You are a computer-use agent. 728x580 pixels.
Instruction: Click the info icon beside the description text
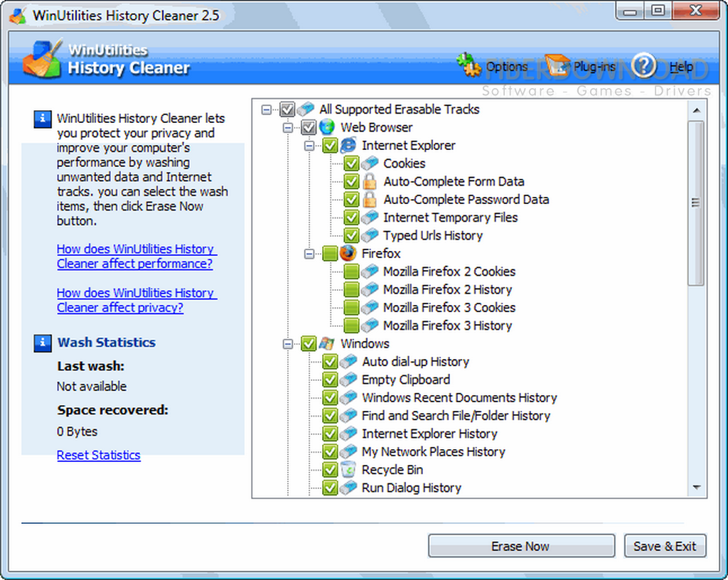click(42, 119)
